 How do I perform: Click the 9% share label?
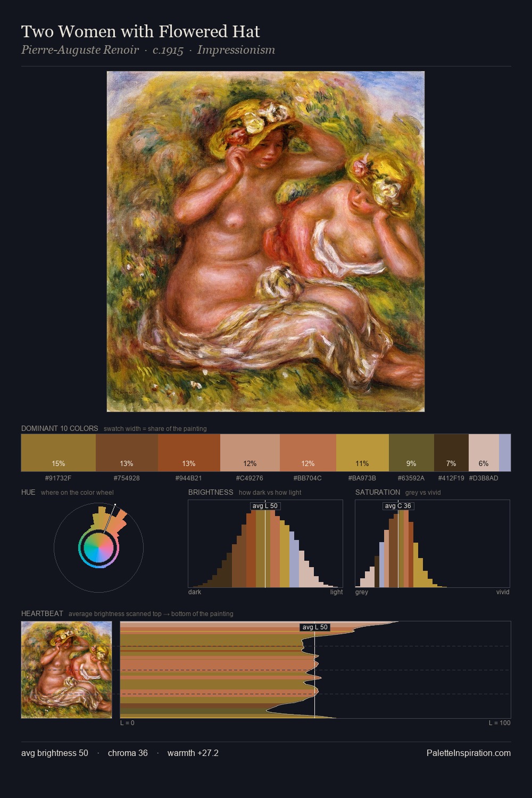click(411, 463)
